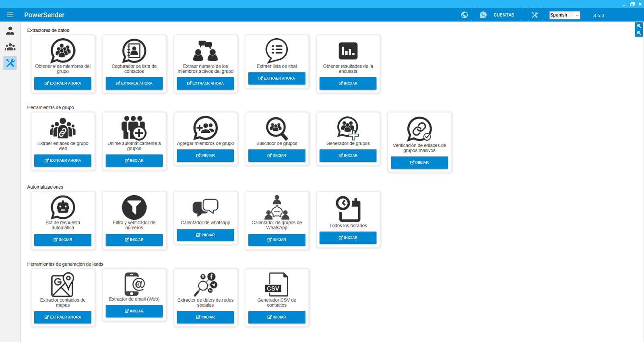Click Iniciar under Filtro y verificador de números
Screen dimensions: 644x342
click(x=134, y=240)
